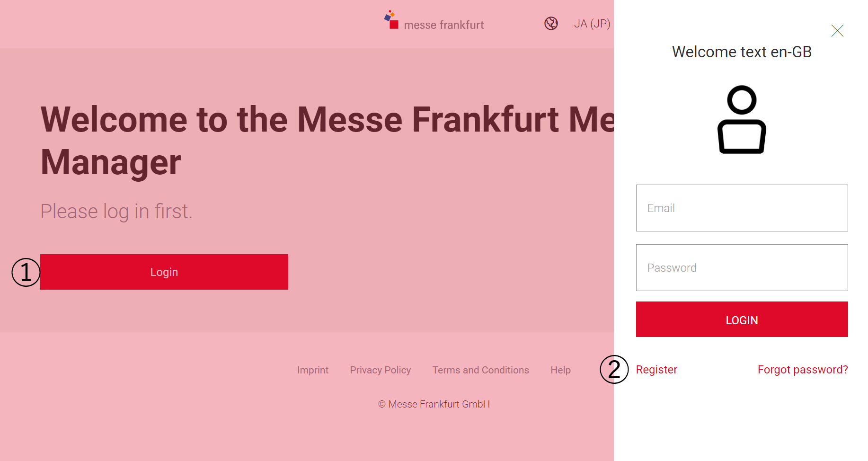868x461 pixels.
Task: Focus the Email input field
Action: 742,208
